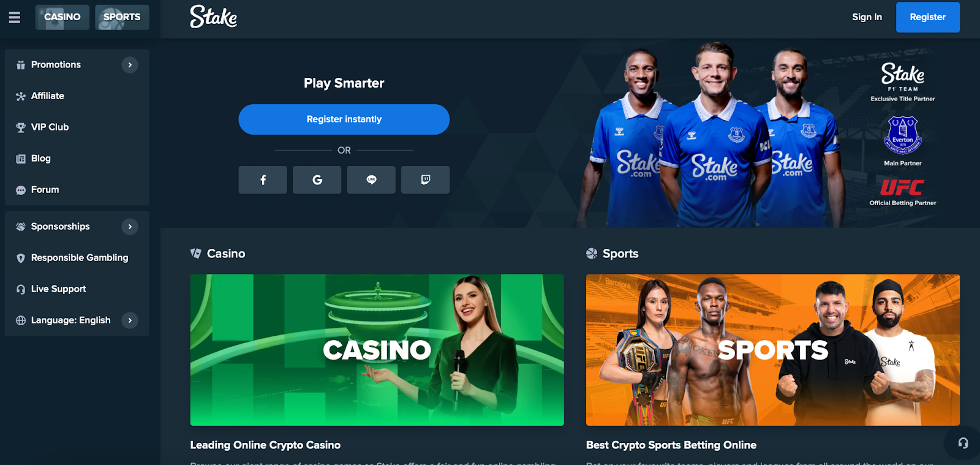Switch to the SPORTS tab
Screen dimensions: 980x465
click(122, 17)
